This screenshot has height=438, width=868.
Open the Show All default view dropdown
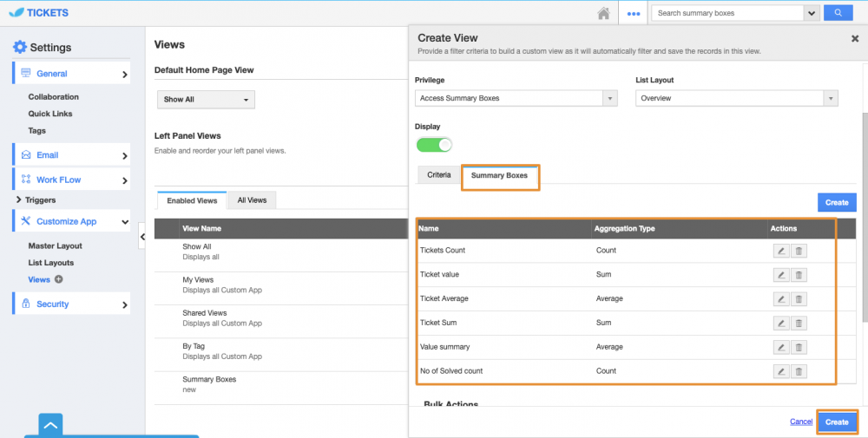click(x=206, y=100)
